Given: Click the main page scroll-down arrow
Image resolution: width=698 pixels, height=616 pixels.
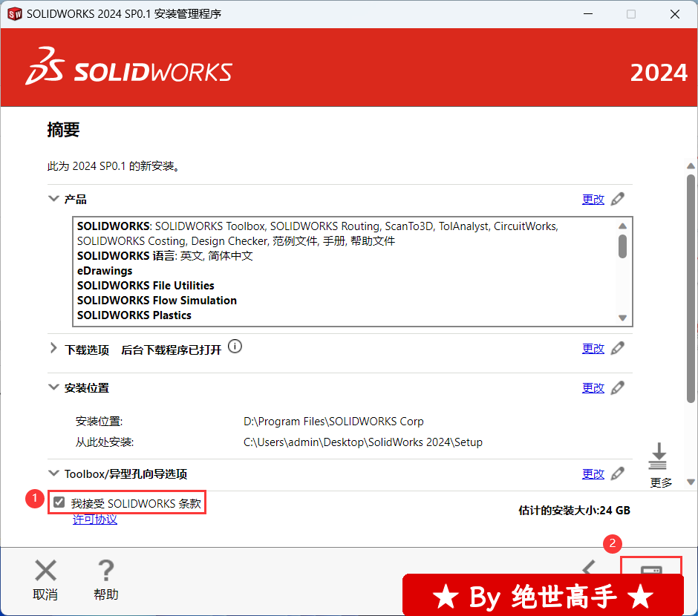Looking at the screenshot, I should (x=691, y=482).
